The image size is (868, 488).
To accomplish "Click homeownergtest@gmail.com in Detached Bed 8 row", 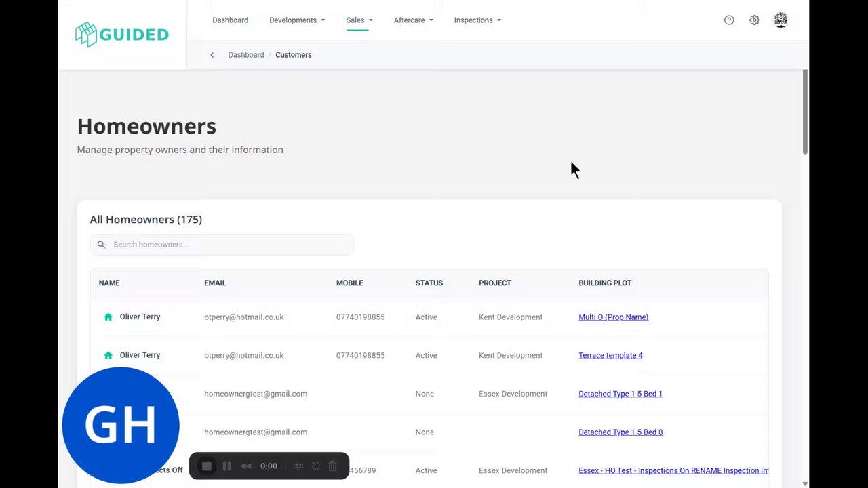I will coord(256,432).
